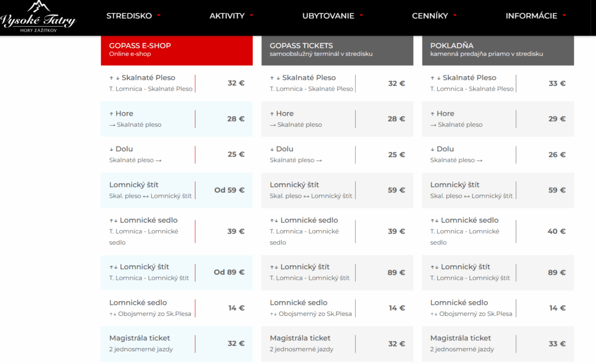Click Lomnický štít arrows icon in Pokladňa column
596x364 pixels.
[x=434, y=267]
